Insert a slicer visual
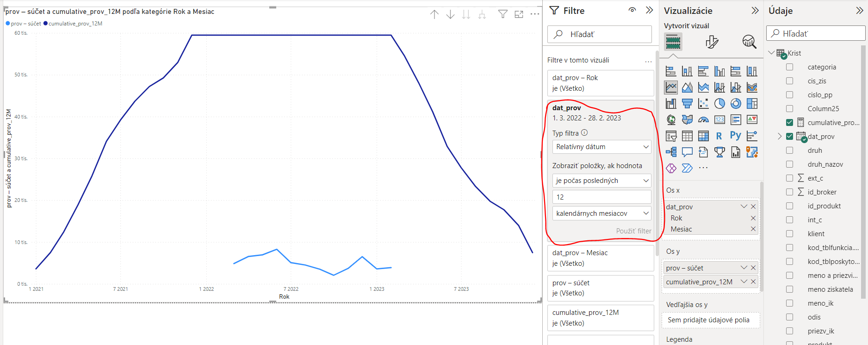Image resolution: width=868 pixels, height=345 pixels. 671,136
